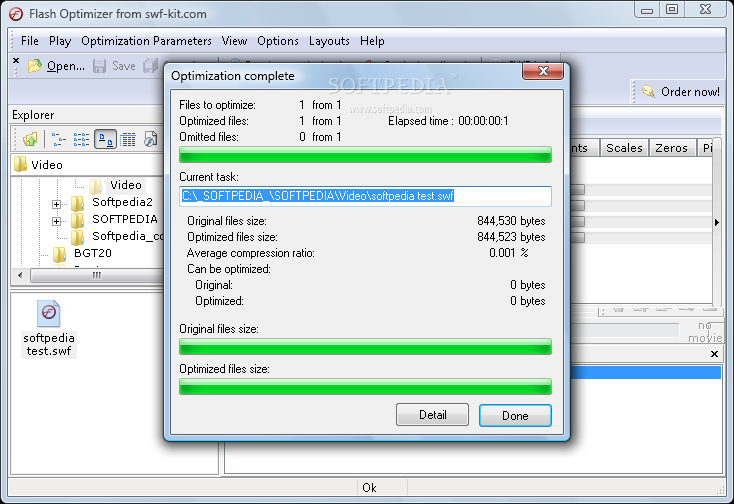Viewport: 734px width, 504px height.
Task: Click the Optimized files size bar
Action: 365,387
